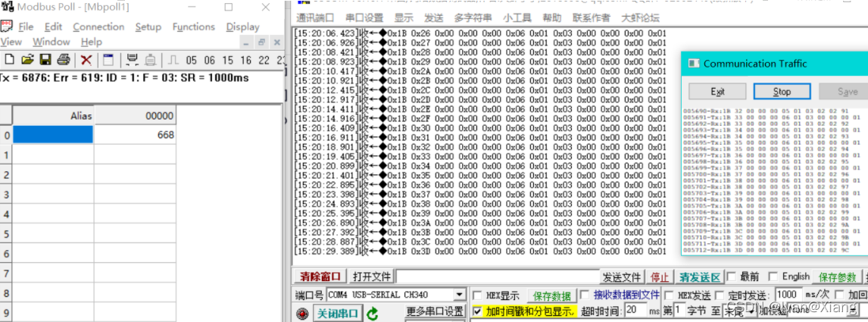Click the green refresh arrow icon
Image resolution: width=868 pixels, height=322 pixels.
coord(373,314)
